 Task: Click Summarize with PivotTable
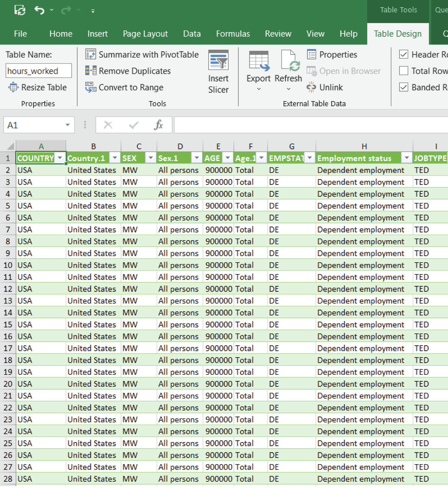click(142, 55)
